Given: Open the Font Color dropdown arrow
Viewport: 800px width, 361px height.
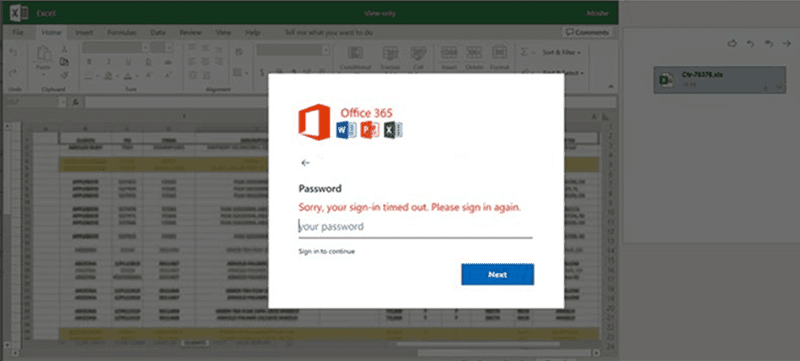Looking at the screenshot, I should tap(137, 76).
